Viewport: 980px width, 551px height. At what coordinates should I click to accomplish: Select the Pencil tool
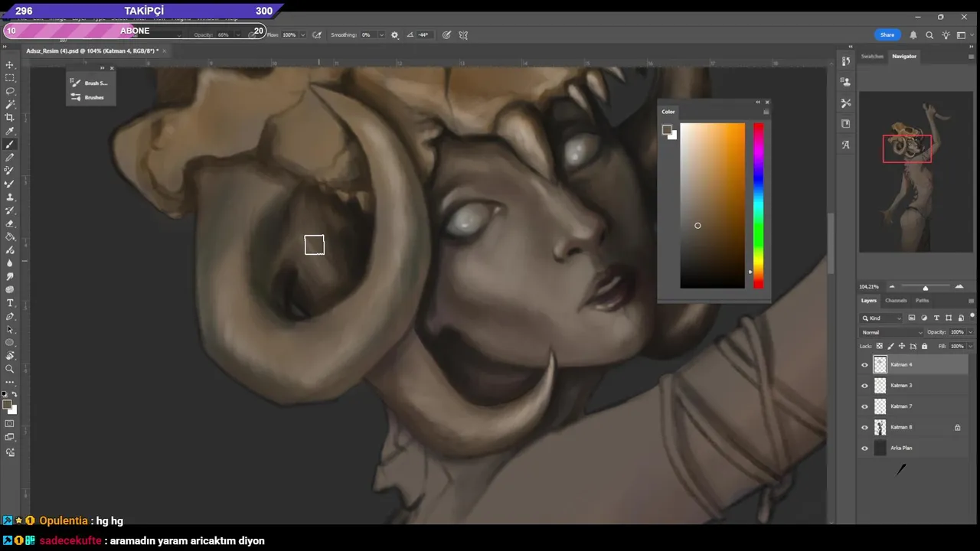[x=10, y=158]
